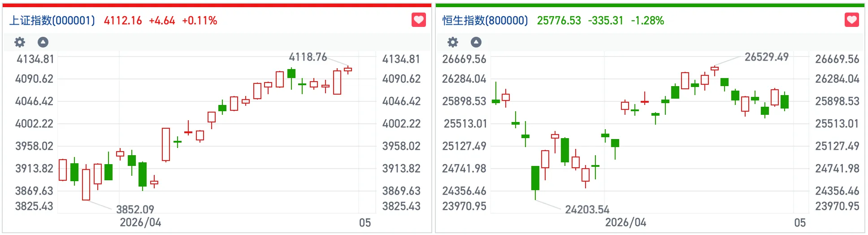868x235 pixels.
Task: Click the 上证指数 latest price 4112.16
Action: (123, 21)
